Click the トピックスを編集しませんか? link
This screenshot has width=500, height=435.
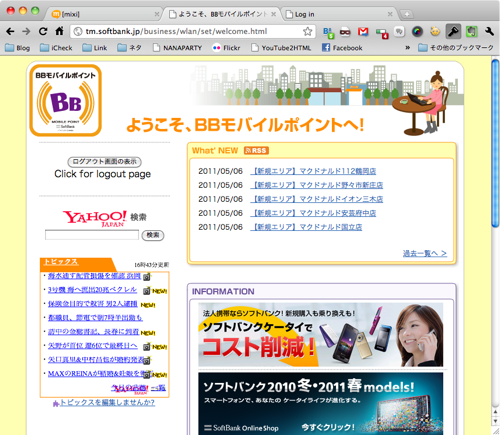pyautogui.click(x=107, y=403)
